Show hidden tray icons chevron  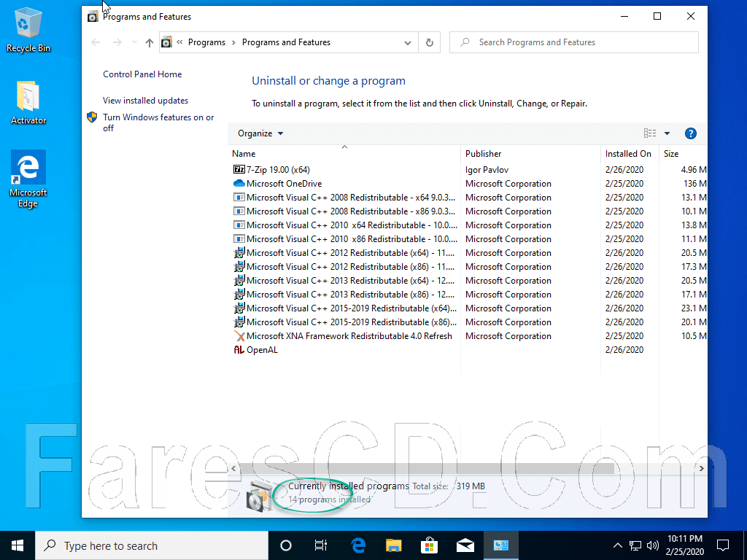coord(617,545)
